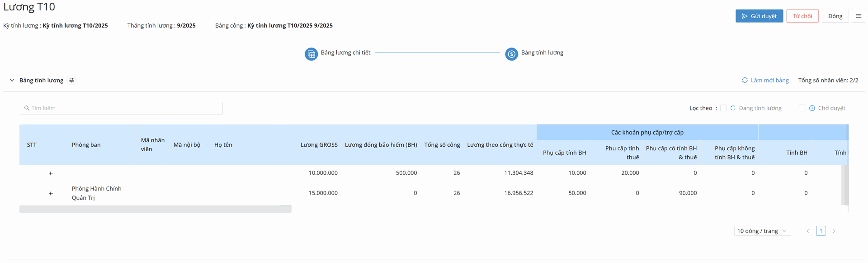The image size is (868, 263).
Task: Click the hamburger menu icon at top right
Action: [858, 16]
